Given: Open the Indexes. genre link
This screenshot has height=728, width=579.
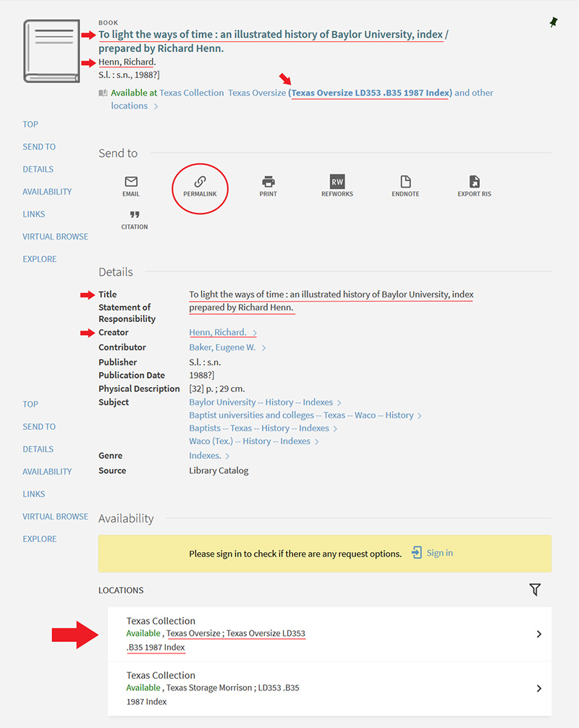Looking at the screenshot, I should [205, 455].
